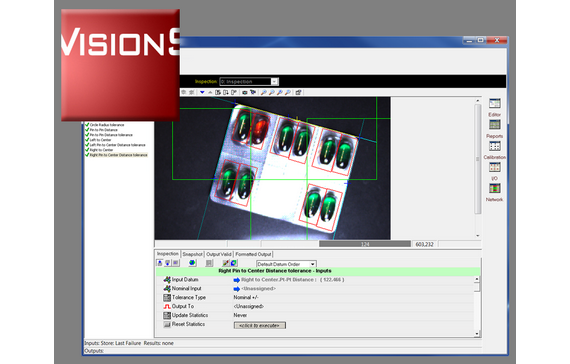
Task: Open the Tolerance Type value Nominal +/-
Action: point(246,297)
